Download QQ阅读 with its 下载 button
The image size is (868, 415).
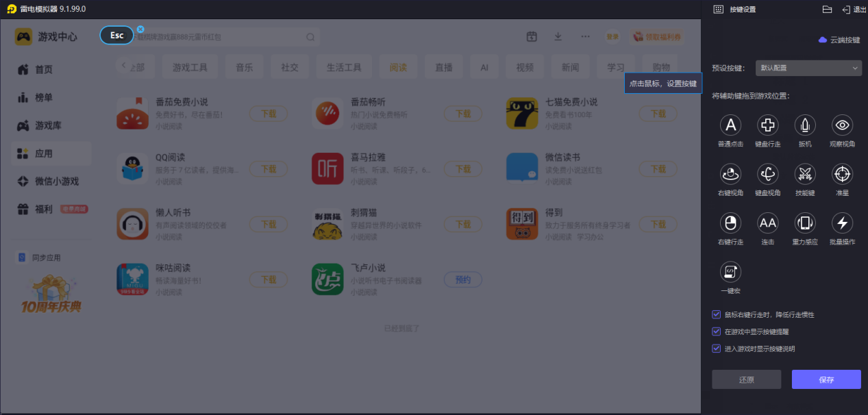click(268, 169)
